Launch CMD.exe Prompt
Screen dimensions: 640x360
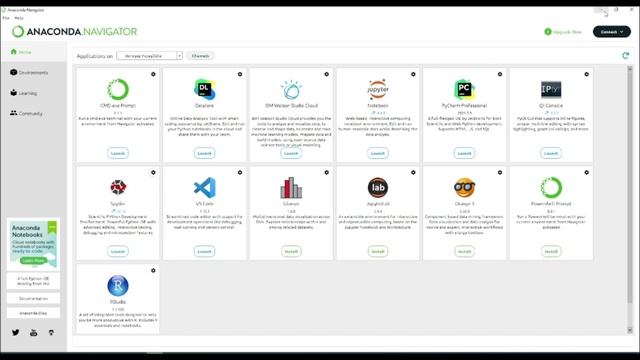pyautogui.click(x=118, y=153)
